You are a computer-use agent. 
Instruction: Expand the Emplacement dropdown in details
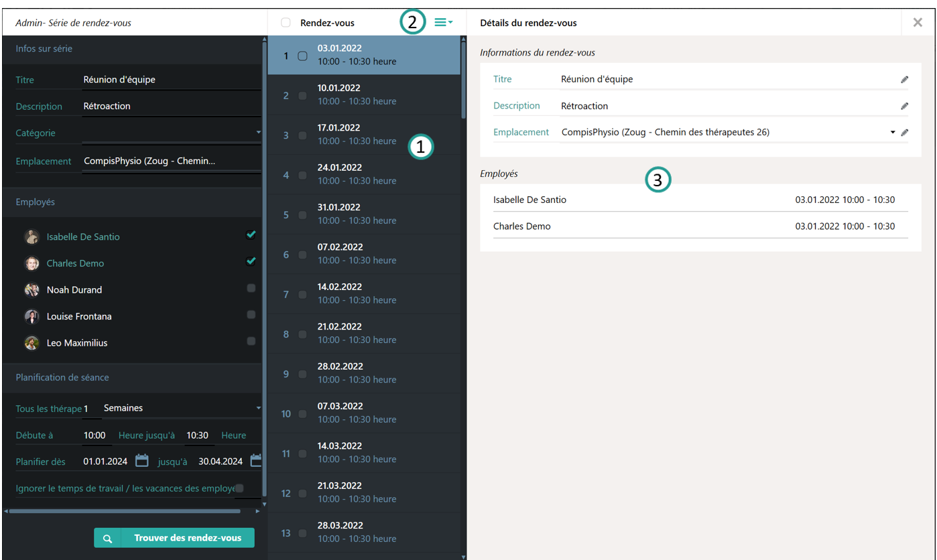[x=893, y=133]
